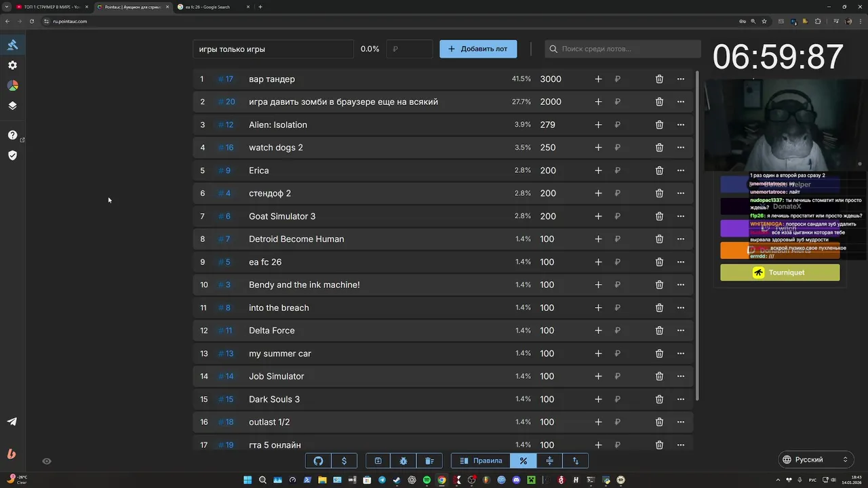The height and width of the screenshot is (488, 868).
Task: Open more options for outlast 1/2
Action: click(x=681, y=422)
